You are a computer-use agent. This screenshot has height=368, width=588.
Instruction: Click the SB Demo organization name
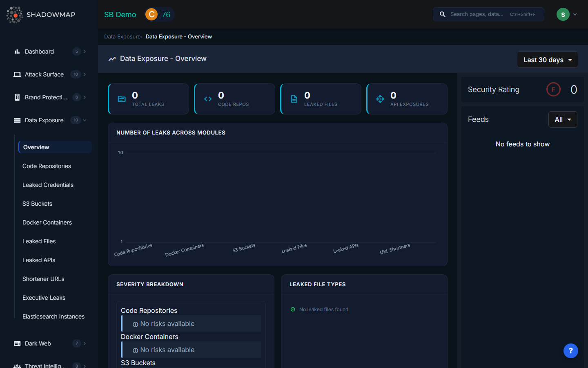pyautogui.click(x=120, y=14)
